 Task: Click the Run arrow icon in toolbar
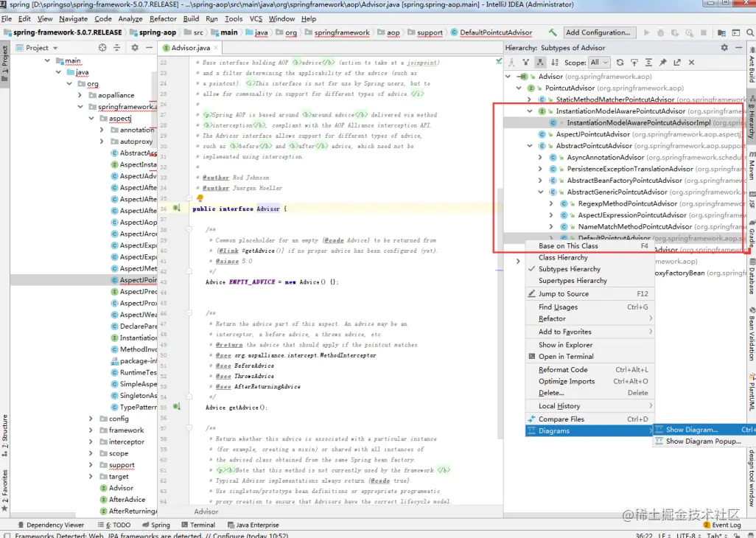(x=646, y=32)
